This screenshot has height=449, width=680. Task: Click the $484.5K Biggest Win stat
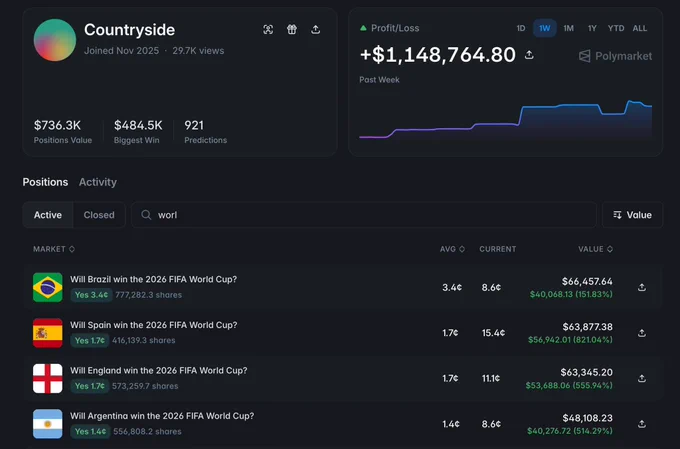(138, 131)
